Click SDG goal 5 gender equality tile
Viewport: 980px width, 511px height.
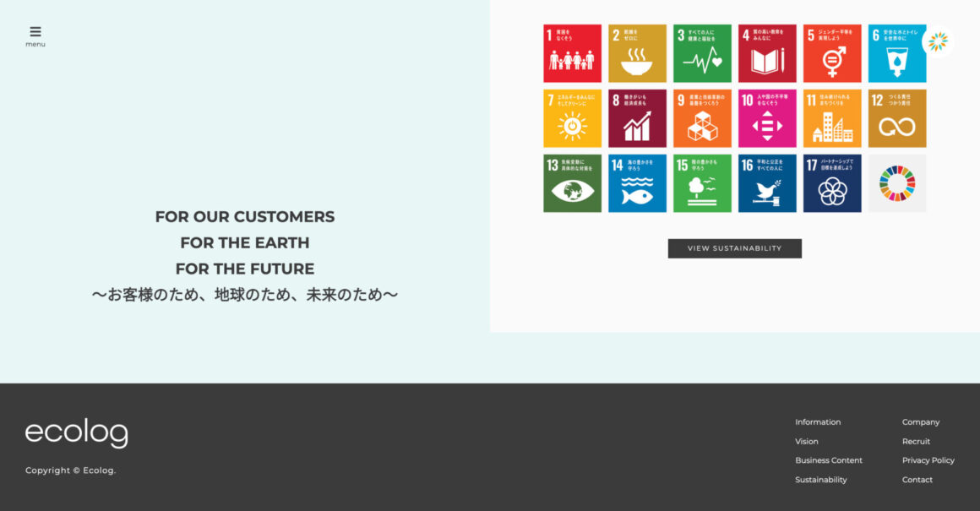point(832,53)
